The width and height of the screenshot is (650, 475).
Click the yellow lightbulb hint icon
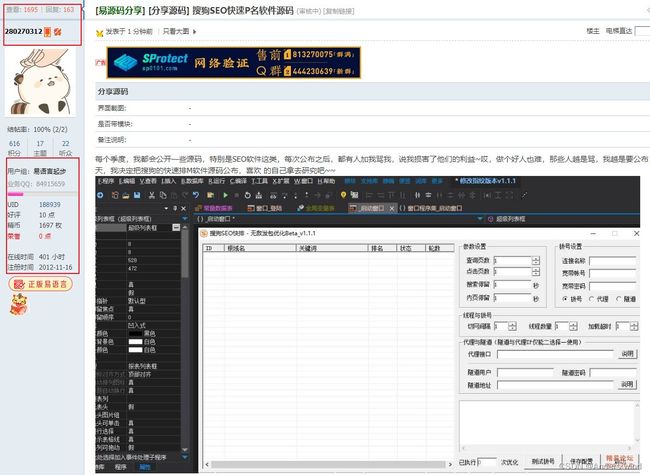[x=343, y=195]
